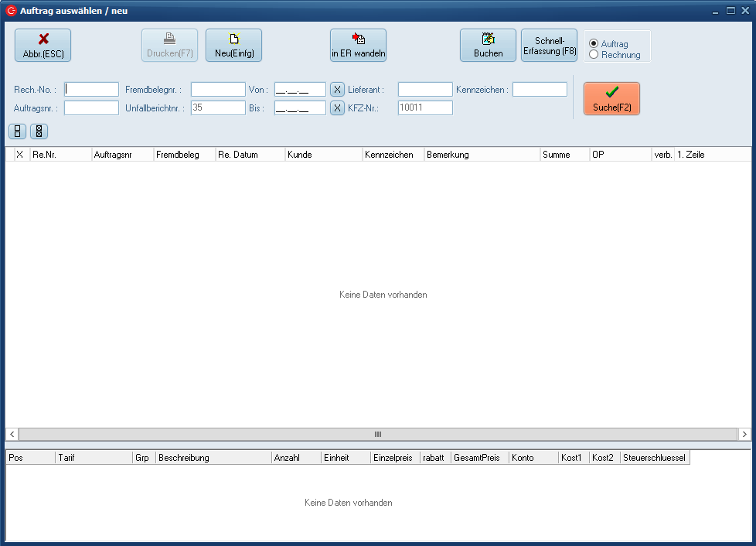This screenshot has width=756, height=546.
Task: Click the Kunde column header
Action: click(323, 155)
